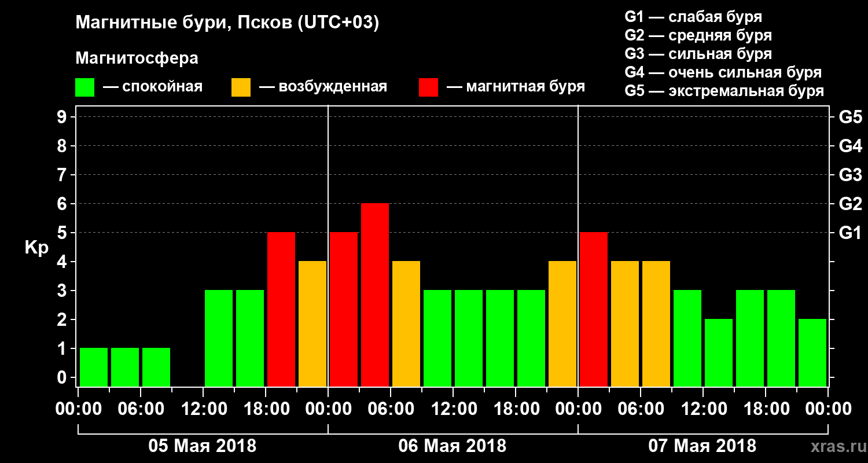The width and height of the screenshot is (868, 463).
Task: Click the yellow Kp 4 bar at 06:00 06 Мая
Action: coord(406,324)
